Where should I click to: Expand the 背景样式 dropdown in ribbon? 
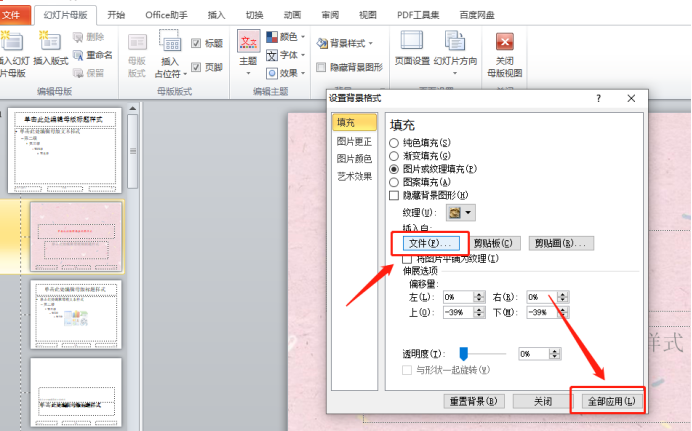click(344, 43)
